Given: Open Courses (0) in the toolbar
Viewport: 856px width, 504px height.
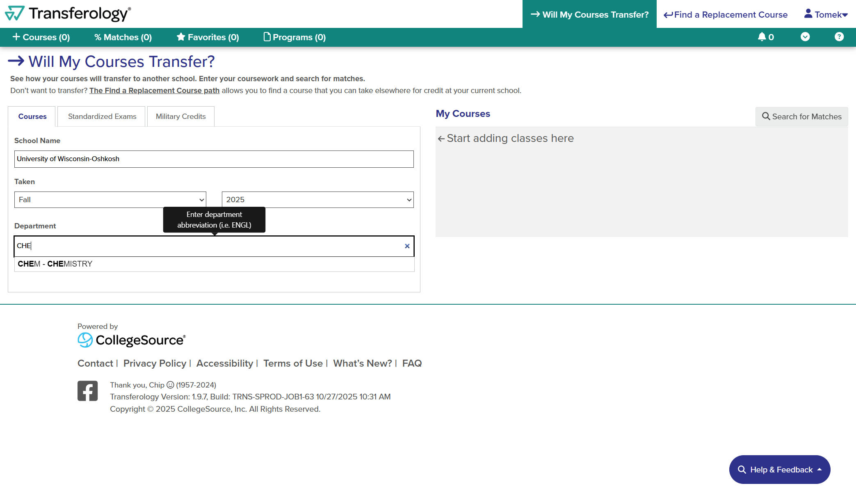Looking at the screenshot, I should tap(41, 37).
